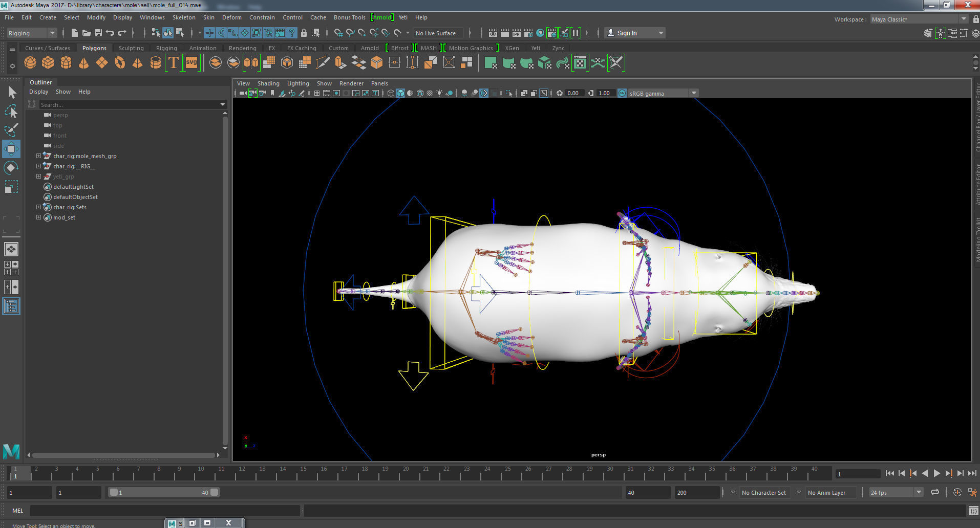Open the Rigging menu set dropdown
The height and width of the screenshot is (528, 980).
tap(32, 33)
